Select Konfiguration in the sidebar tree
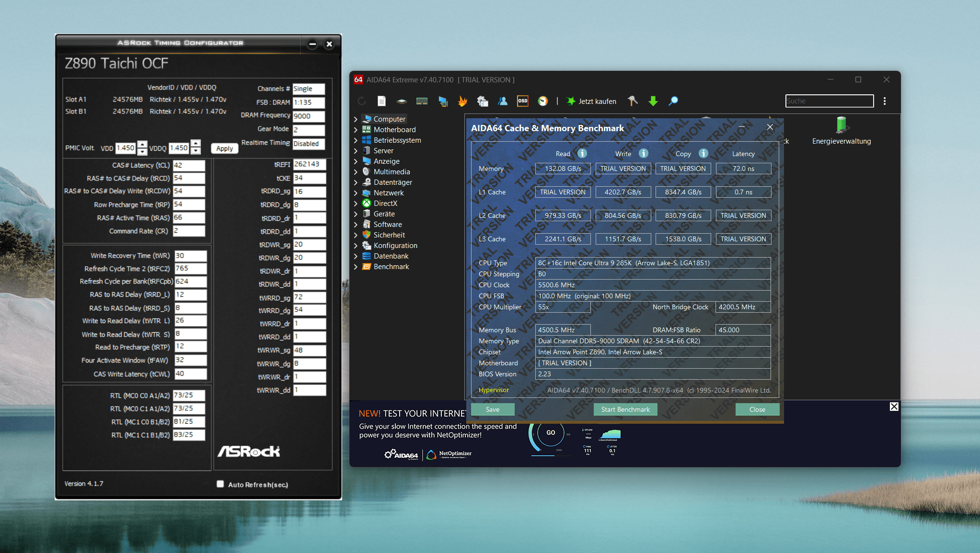This screenshot has height=553, width=980. (x=395, y=246)
